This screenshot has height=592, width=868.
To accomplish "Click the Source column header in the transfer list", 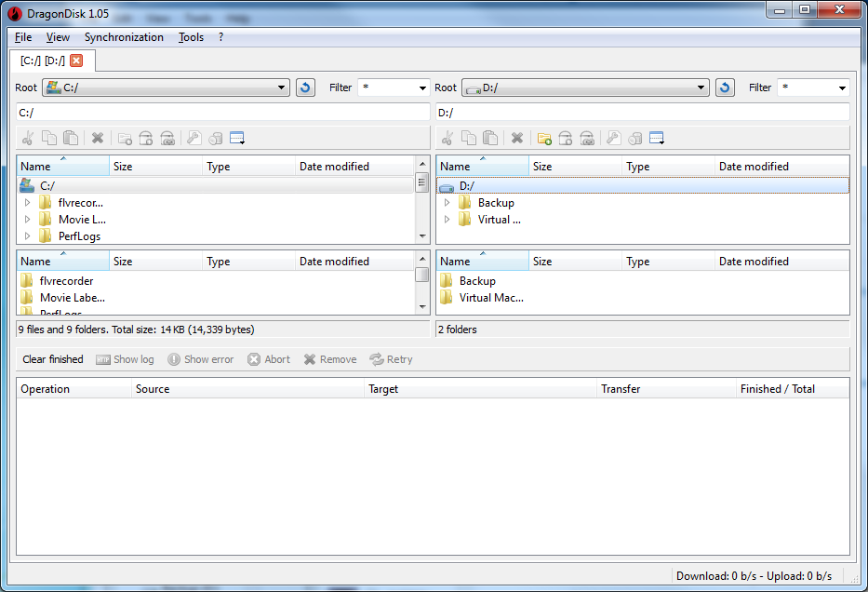I will 248,389.
